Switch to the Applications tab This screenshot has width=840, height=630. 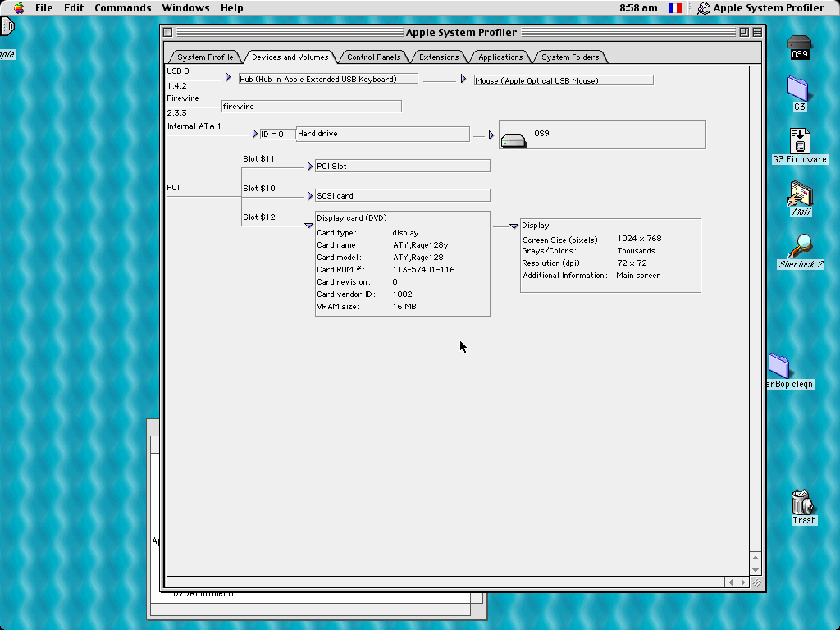[x=500, y=57]
